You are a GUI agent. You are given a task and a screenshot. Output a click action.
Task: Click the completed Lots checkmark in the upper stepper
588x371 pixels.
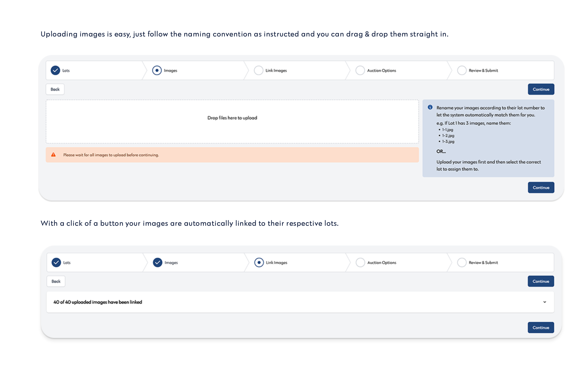[55, 70]
